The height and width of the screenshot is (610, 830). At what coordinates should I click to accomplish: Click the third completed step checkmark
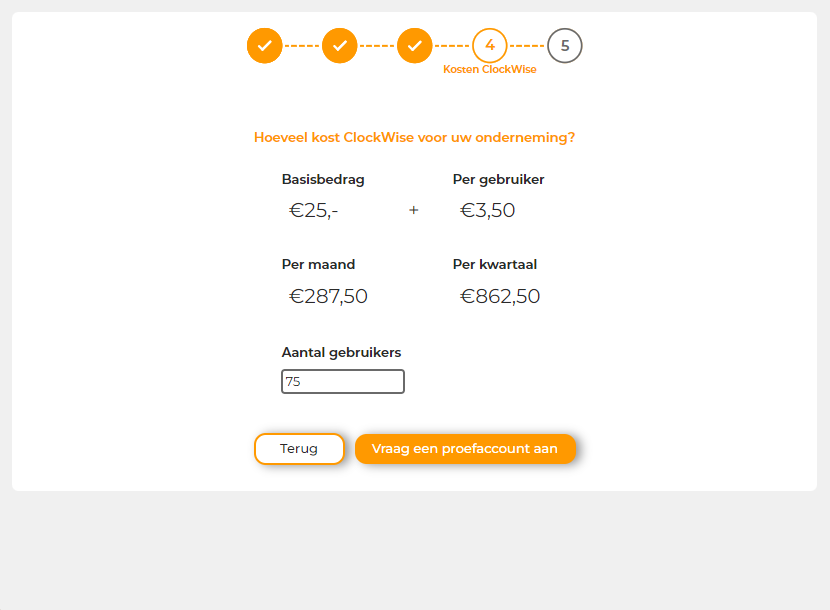point(415,46)
